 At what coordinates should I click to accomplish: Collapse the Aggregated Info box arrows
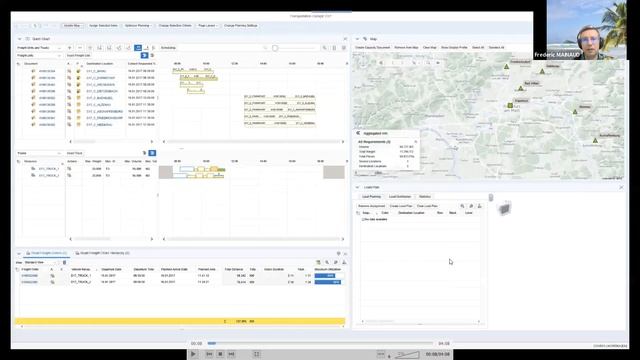click(358, 133)
